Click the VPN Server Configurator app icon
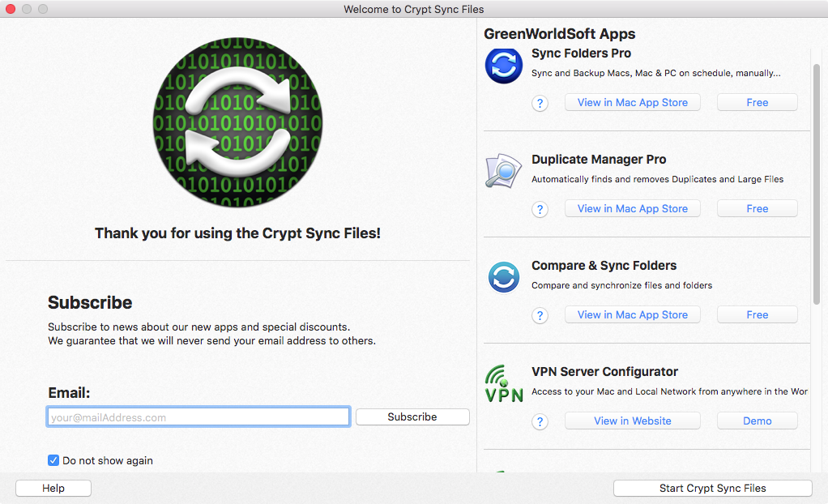The height and width of the screenshot is (504, 828). click(504, 383)
